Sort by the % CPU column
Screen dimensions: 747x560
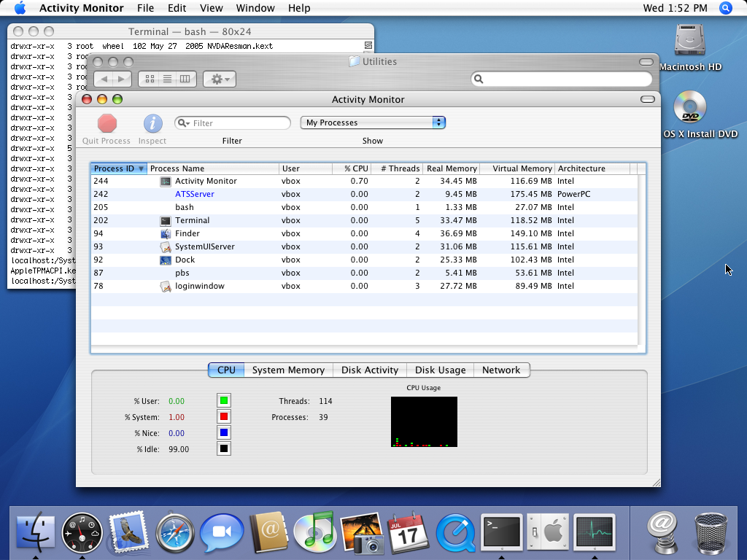[x=353, y=168]
